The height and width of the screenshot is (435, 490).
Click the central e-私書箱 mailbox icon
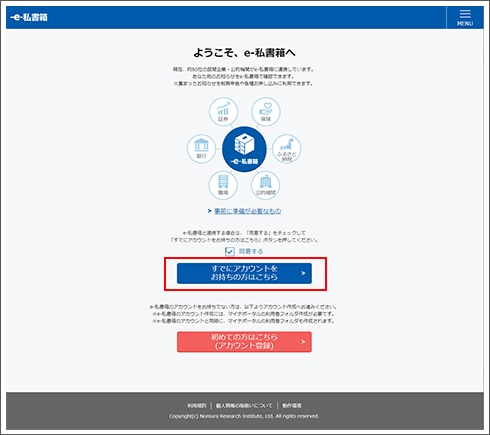[x=244, y=149]
